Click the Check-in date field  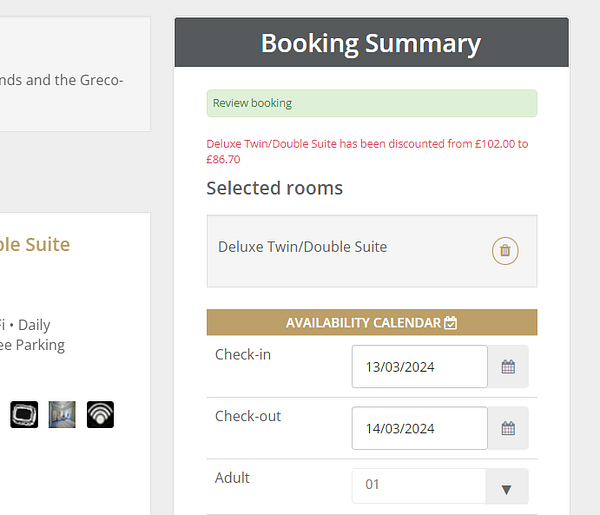click(x=419, y=367)
